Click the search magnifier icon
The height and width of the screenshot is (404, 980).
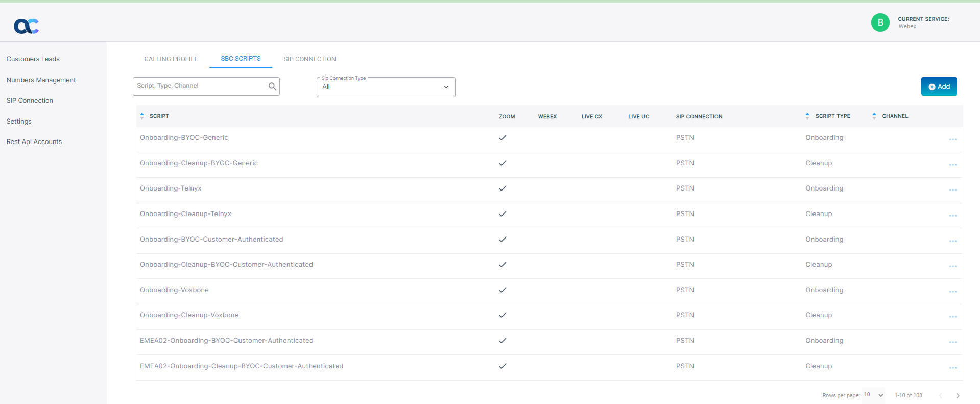click(x=272, y=86)
